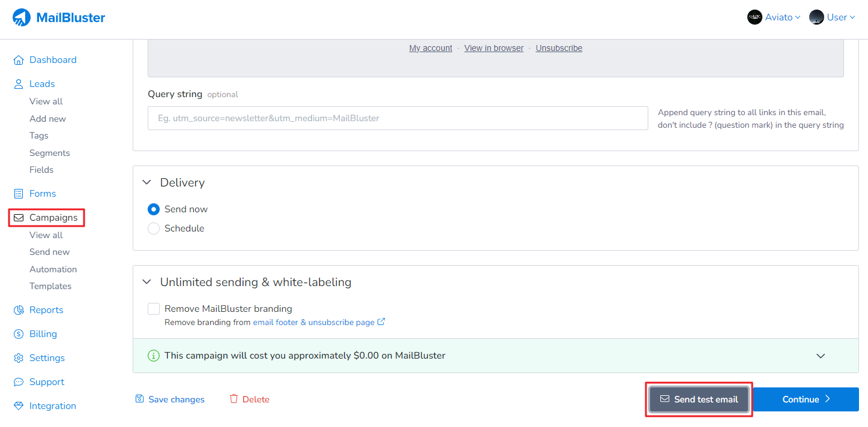Enable Remove MailBluster branding
Viewport: 868px width, 427px height.
(x=153, y=308)
